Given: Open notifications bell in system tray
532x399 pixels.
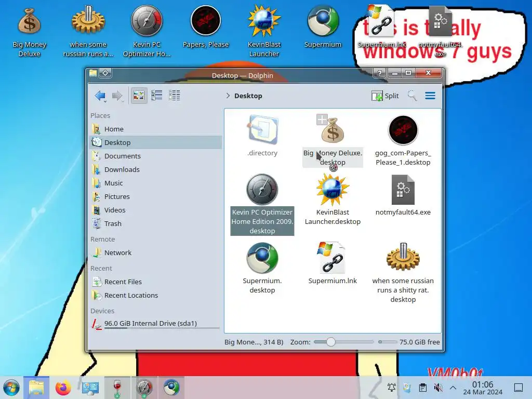Looking at the screenshot, I should tap(392, 388).
